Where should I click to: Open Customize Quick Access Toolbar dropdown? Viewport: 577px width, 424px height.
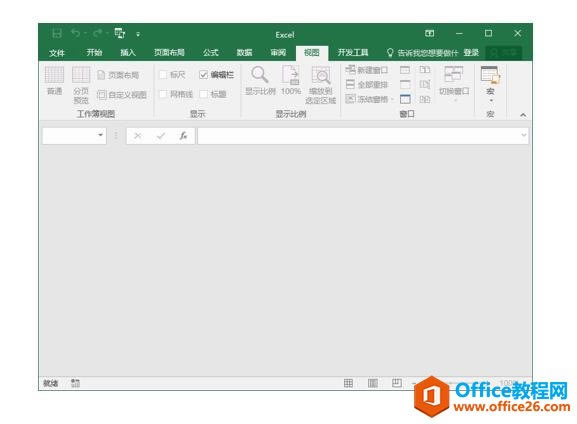point(138,34)
